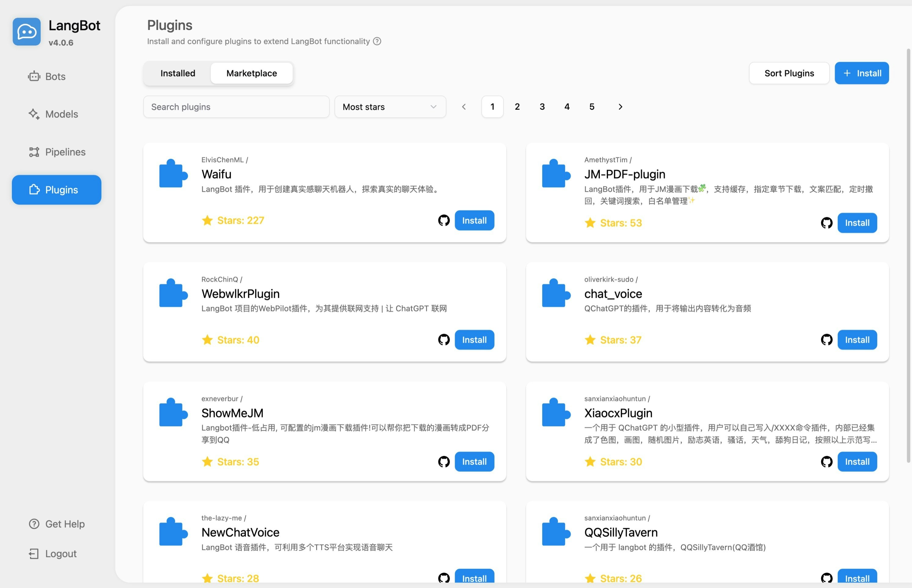Switch to the Installed tab

pyautogui.click(x=177, y=73)
